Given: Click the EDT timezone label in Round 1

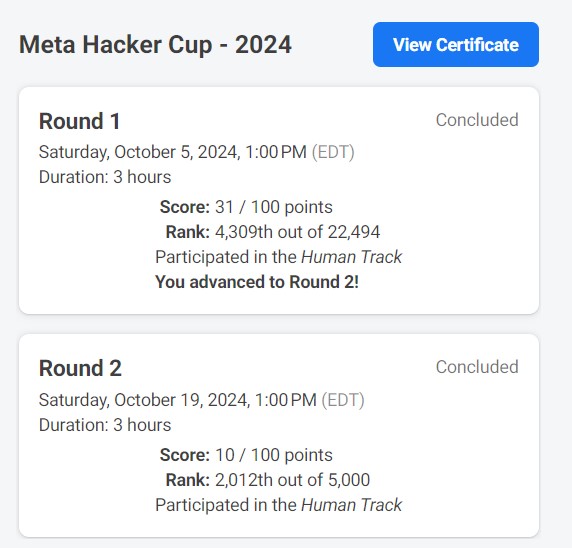Looking at the screenshot, I should [x=333, y=152].
